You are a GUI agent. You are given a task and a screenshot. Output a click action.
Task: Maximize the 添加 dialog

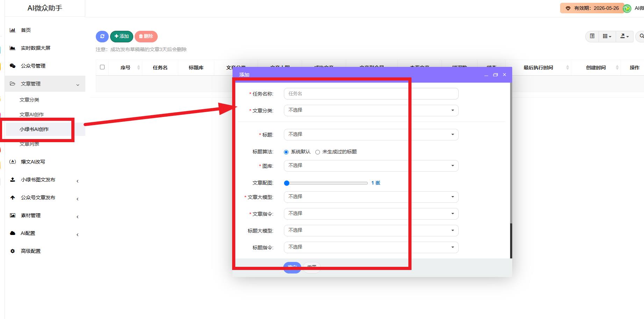[495, 75]
